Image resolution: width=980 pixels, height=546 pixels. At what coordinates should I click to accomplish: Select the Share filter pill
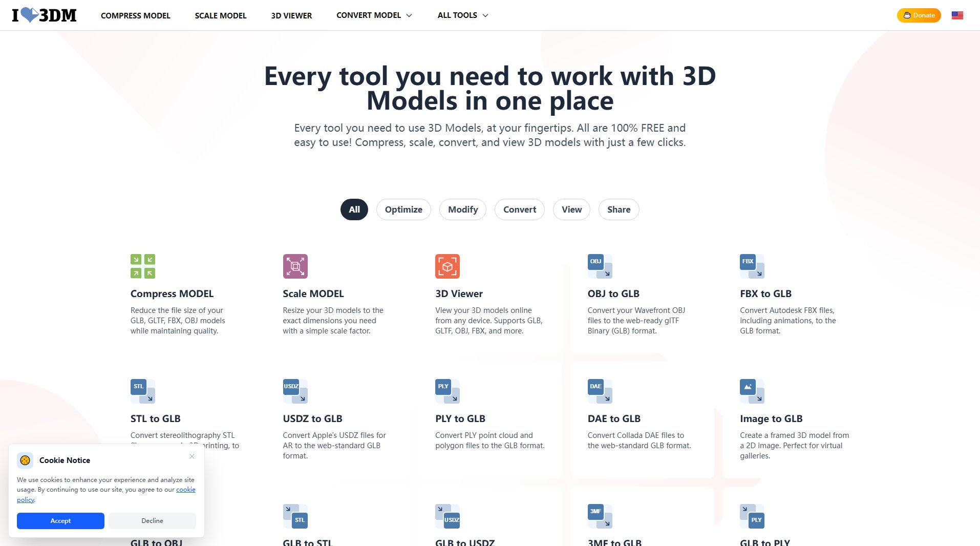[x=619, y=209]
